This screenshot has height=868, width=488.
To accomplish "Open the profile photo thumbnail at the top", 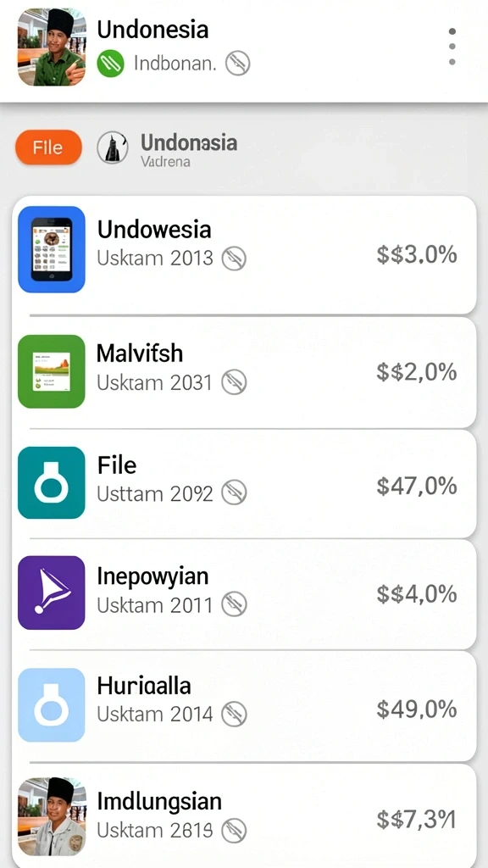I will point(52,47).
